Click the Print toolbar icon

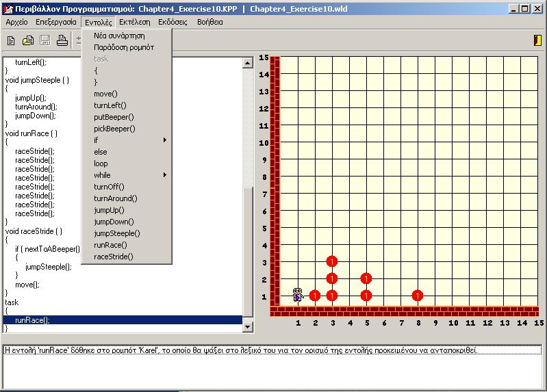(62, 40)
